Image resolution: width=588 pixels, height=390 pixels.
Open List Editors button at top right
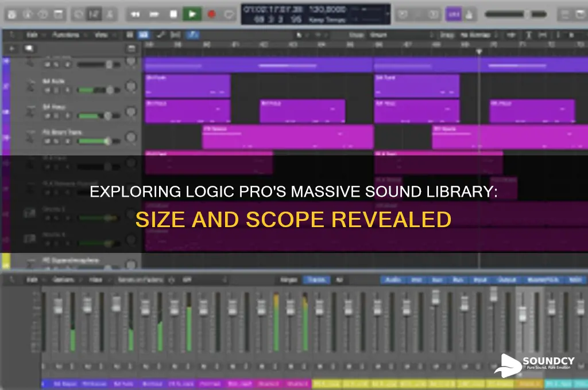pos(565,14)
